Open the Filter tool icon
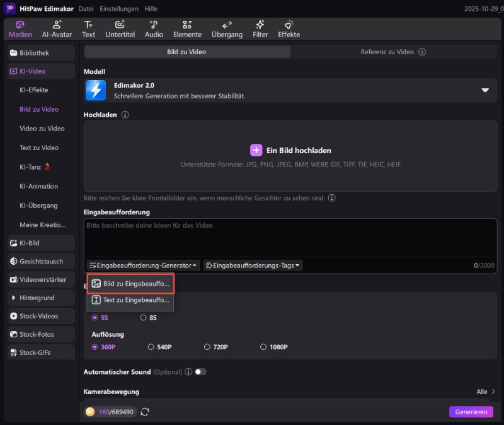504x425 pixels. pos(260,29)
